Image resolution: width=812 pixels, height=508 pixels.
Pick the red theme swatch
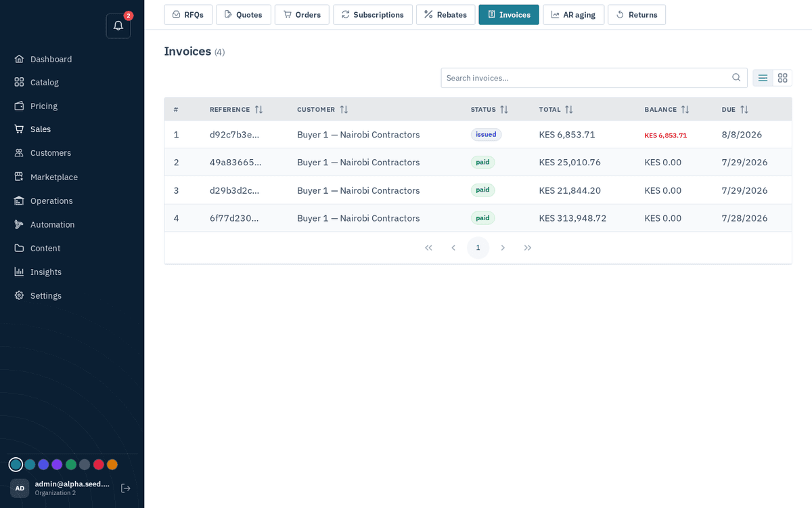pos(98,465)
